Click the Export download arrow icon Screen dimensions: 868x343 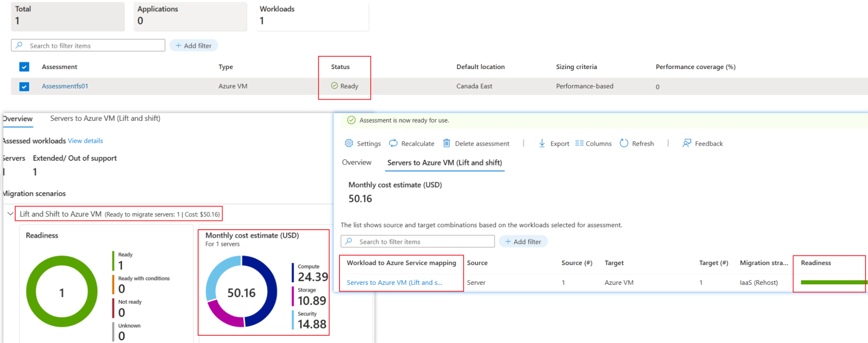click(x=542, y=143)
